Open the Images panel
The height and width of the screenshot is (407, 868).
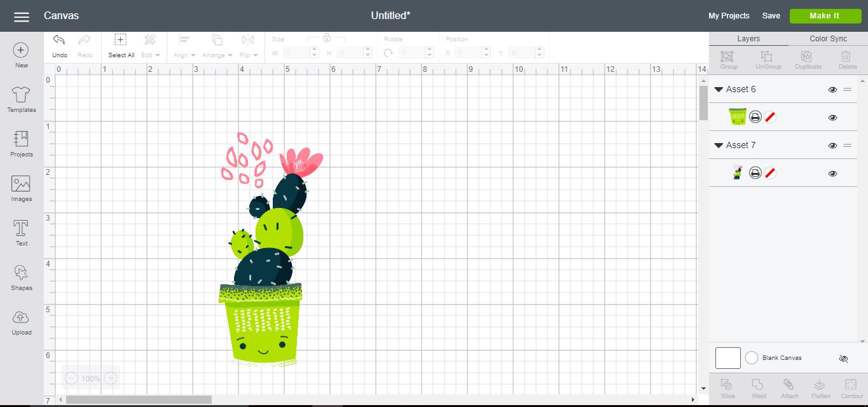coord(21,187)
